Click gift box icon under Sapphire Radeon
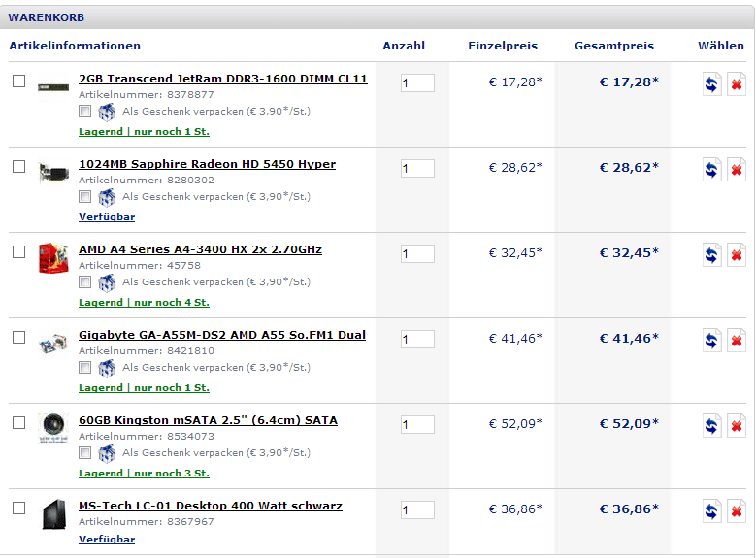Screen dimensions: 756x558 click(x=107, y=197)
